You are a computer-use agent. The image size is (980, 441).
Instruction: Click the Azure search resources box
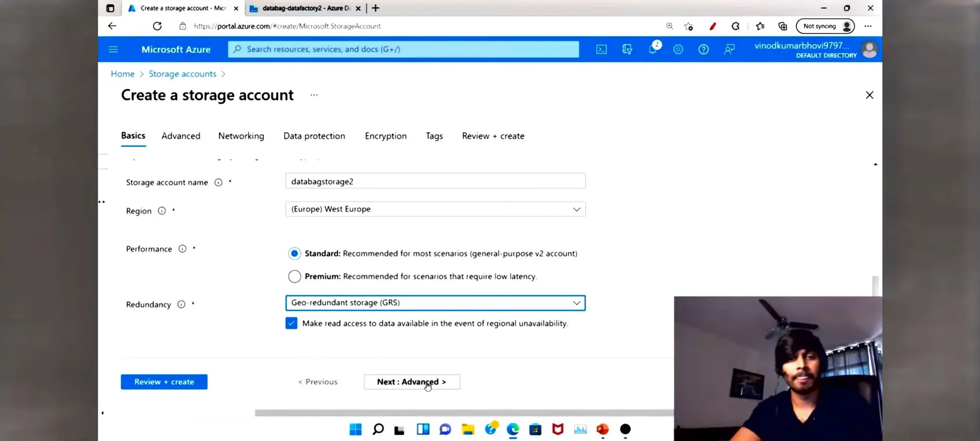click(x=403, y=49)
